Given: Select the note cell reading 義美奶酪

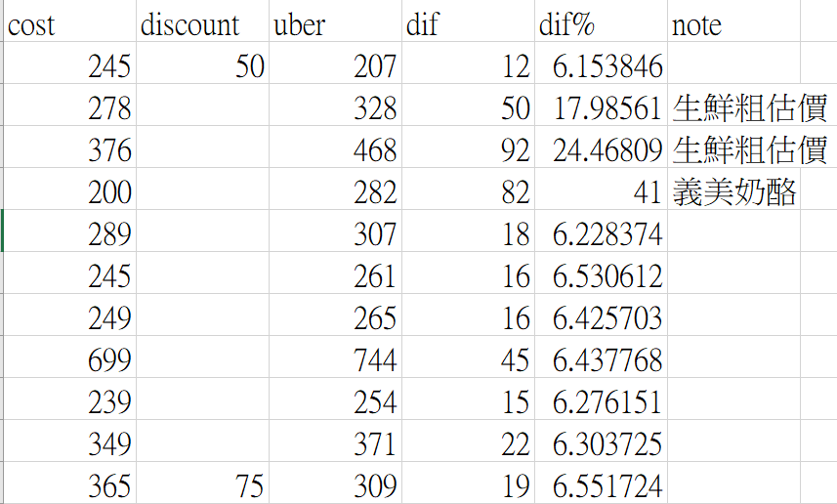Looking at the screenshot, I should click(x=733, y=192).
